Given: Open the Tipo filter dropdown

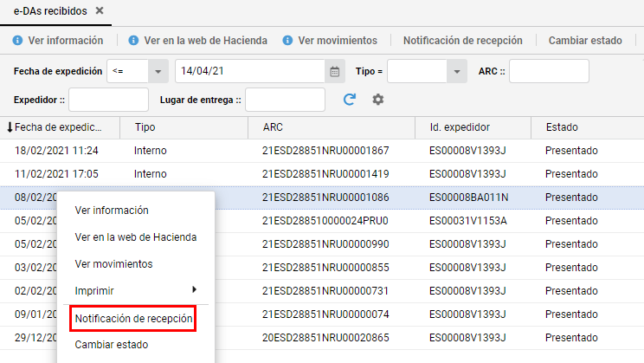Looking at the screenshot, I should [x=457, y=72].
